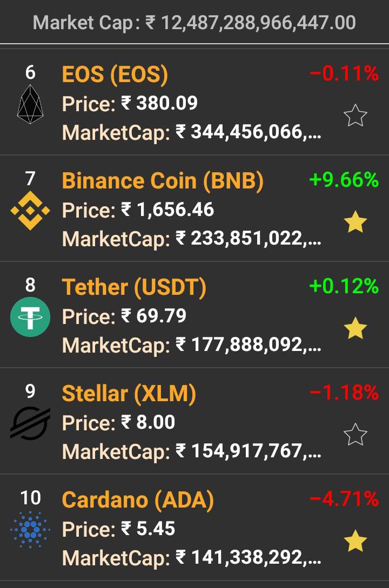Tap the Stellar logo icon
This screenshot has width=389, height=588.
coord(30,423)
